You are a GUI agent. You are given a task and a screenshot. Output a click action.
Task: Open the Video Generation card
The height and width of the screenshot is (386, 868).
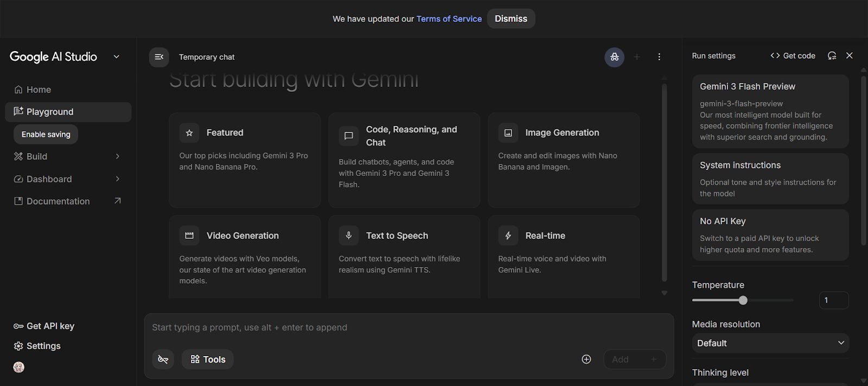coord(245,256)
